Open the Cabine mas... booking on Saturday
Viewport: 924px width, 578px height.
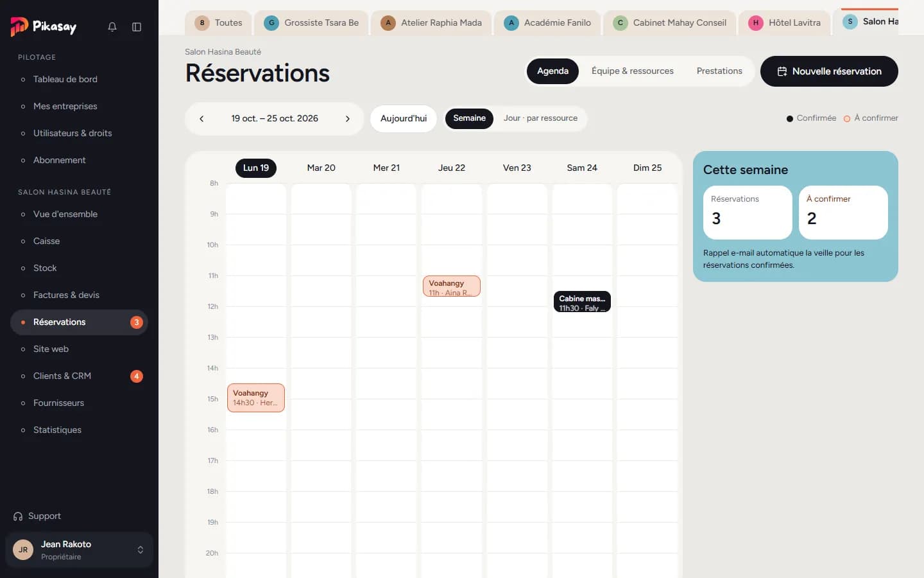point(582,302)
